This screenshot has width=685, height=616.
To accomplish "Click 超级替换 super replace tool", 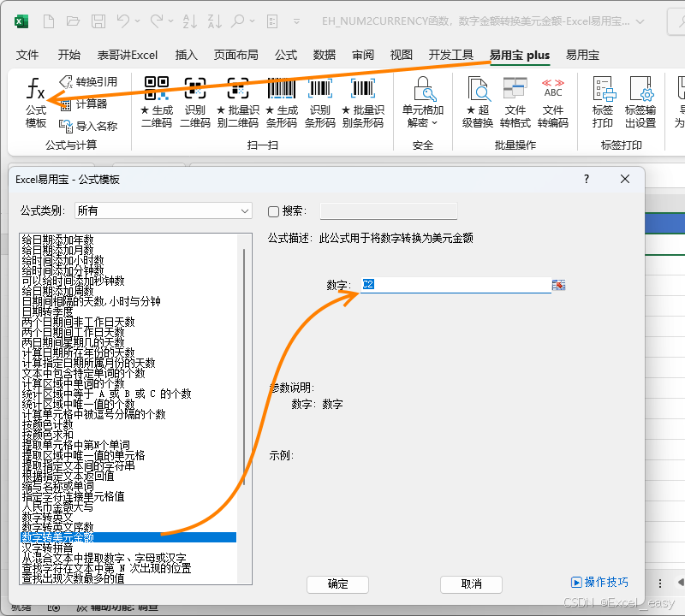I will [x=478, y=103].
